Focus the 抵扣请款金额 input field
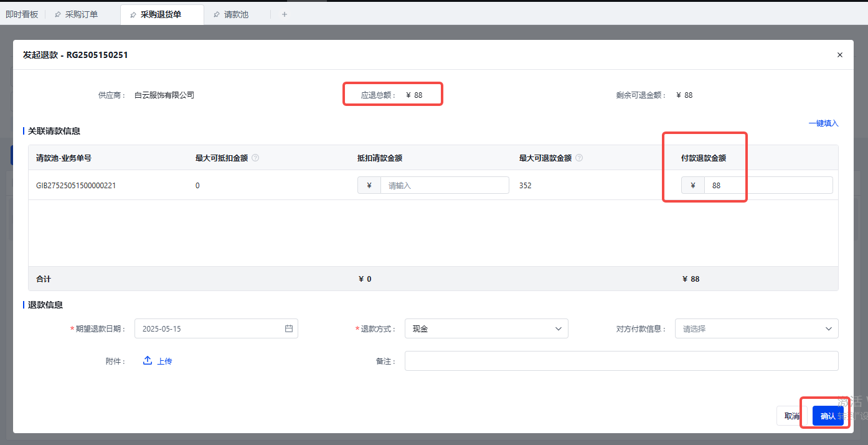Screen dimensions: 868x445 coord(445,185)
